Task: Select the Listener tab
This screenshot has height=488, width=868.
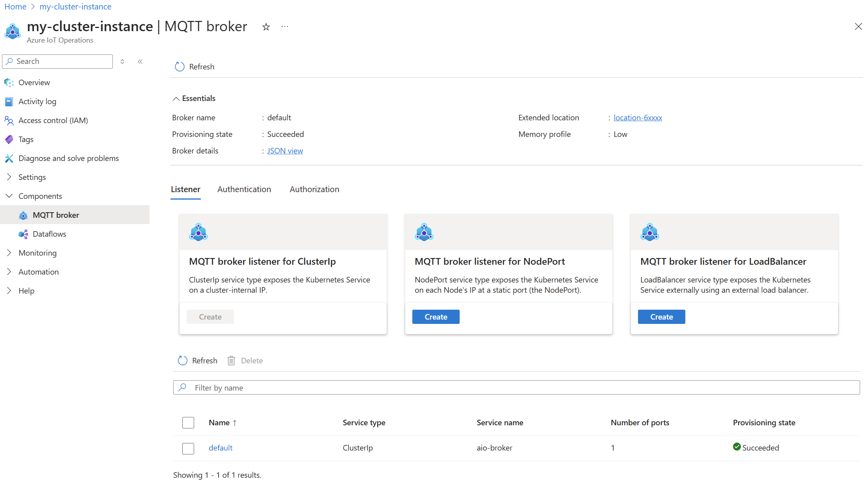Action: [185, 189]
